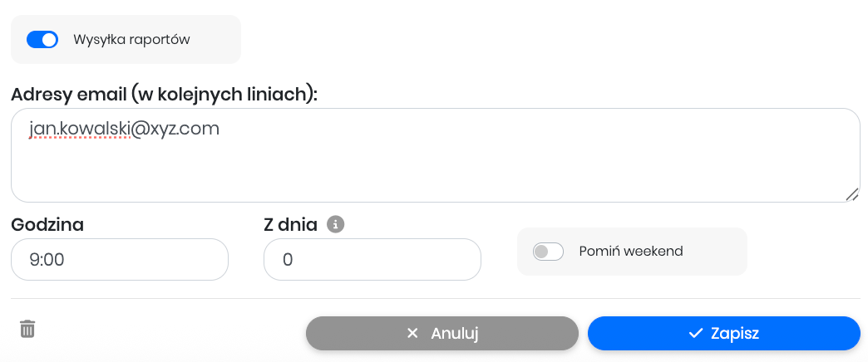Click the Z dnia field label
The image size is (868, 362).
click(x=290, y=224)
